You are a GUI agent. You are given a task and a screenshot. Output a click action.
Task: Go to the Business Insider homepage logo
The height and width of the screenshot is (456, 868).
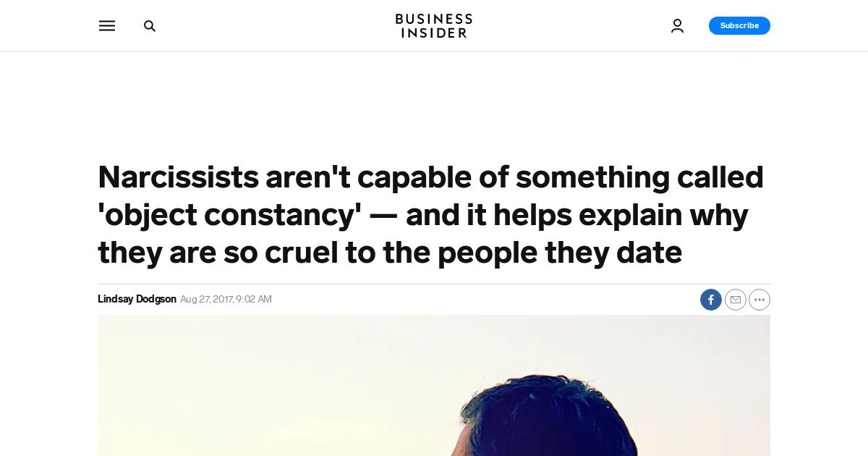434,26
